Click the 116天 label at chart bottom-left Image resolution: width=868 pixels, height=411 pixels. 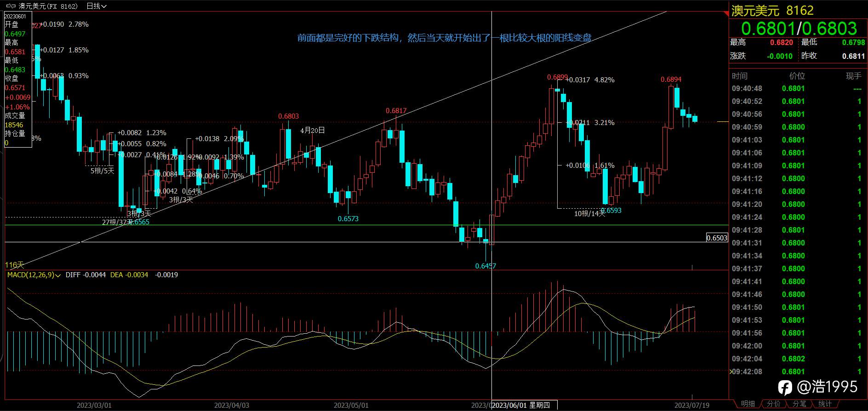tap(14, 265)
